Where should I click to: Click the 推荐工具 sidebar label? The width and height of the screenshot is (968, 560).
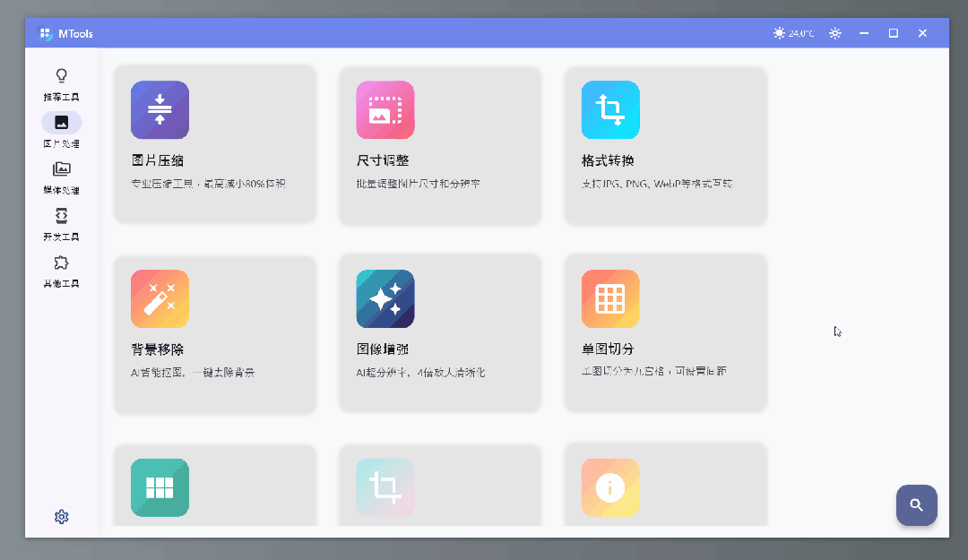[x=61, y=97]
